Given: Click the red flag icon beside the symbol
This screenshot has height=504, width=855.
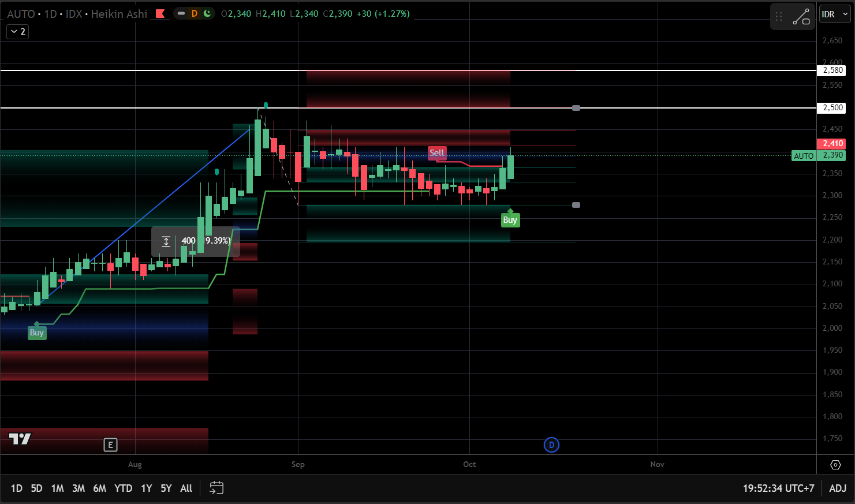Looking at the screenshot, I should 160,14.
